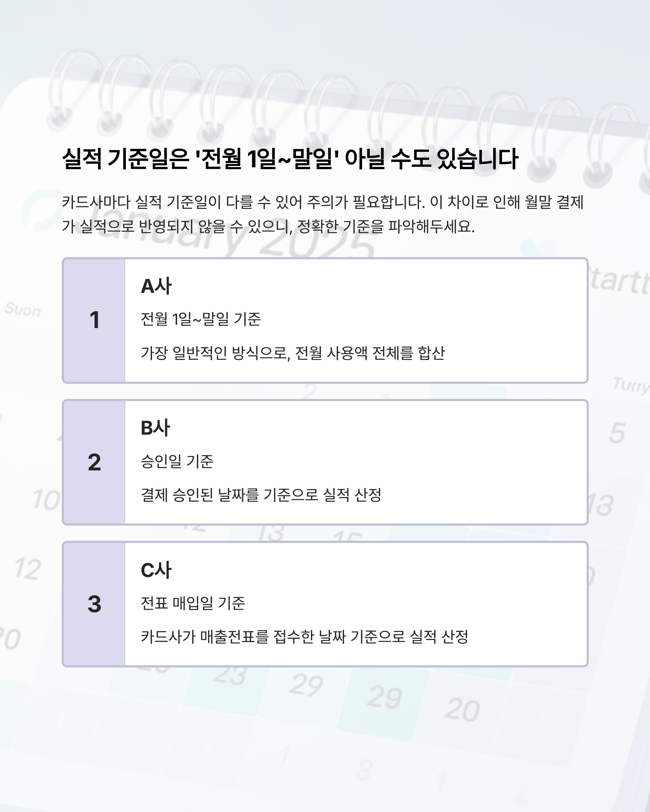
Task: Click the main headline about 실적 기준일
Action: click(290, 159)
